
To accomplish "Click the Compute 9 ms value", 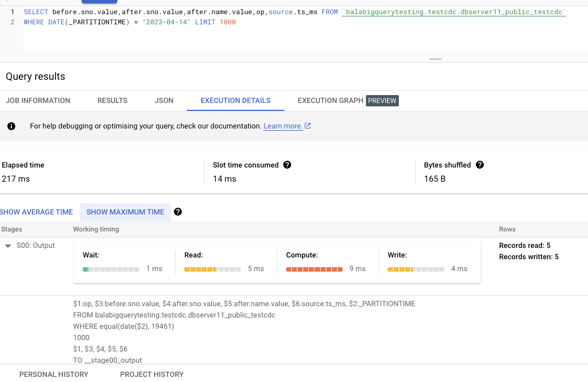I will (x=357, y=269).
